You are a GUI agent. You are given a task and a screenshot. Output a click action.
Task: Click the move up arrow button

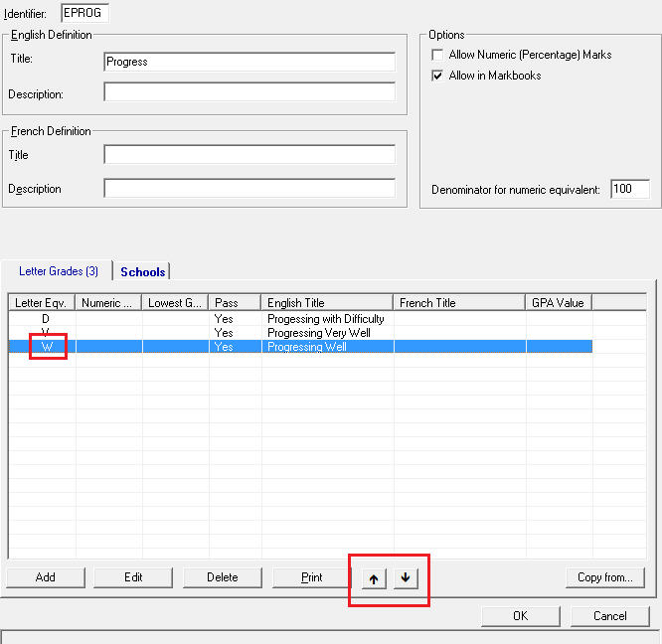coord(374,578)
